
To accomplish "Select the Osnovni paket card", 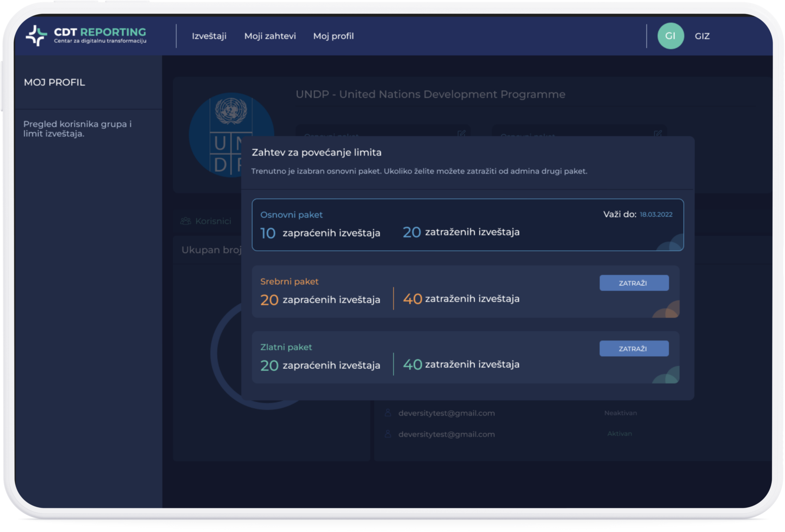I will tap(468, 225).
